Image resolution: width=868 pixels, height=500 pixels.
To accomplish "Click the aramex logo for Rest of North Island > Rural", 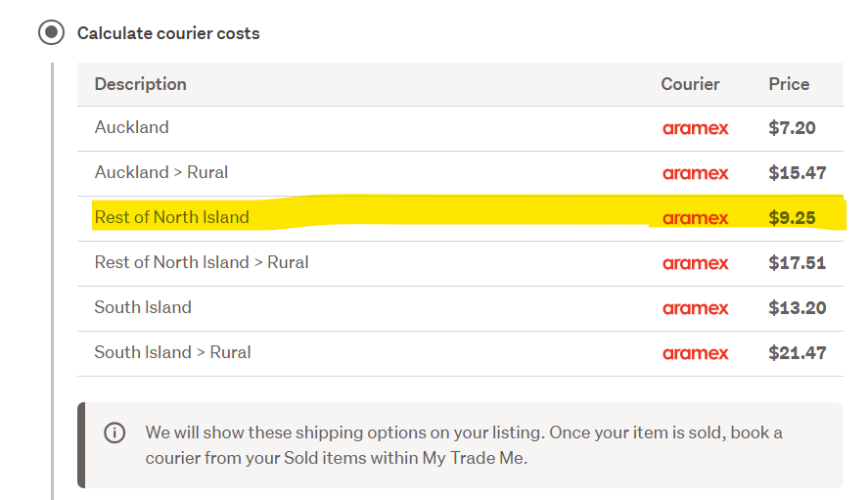I will tap(695, 263).
